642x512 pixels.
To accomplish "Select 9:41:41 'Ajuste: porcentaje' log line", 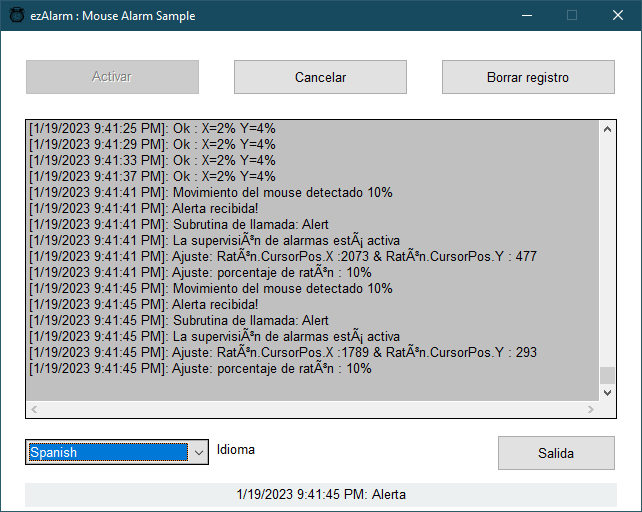I will pyautogui.click(x=200, y=272).
